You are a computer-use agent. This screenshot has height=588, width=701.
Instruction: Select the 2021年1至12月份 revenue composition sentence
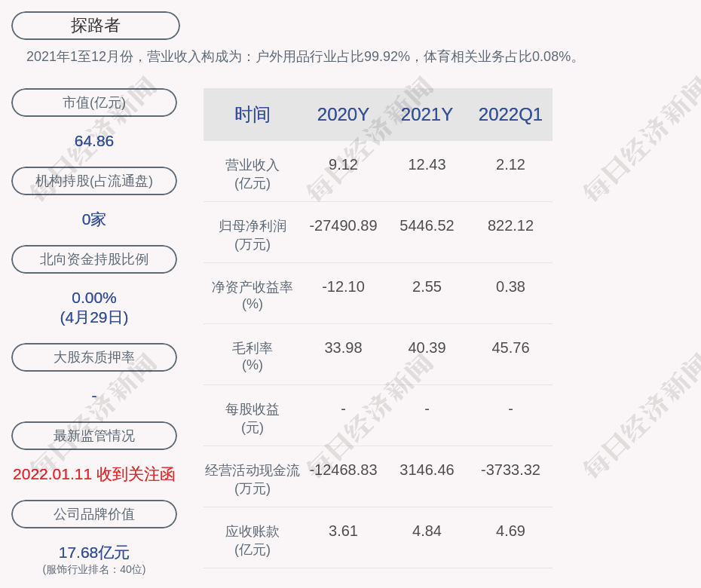[303, 57]
